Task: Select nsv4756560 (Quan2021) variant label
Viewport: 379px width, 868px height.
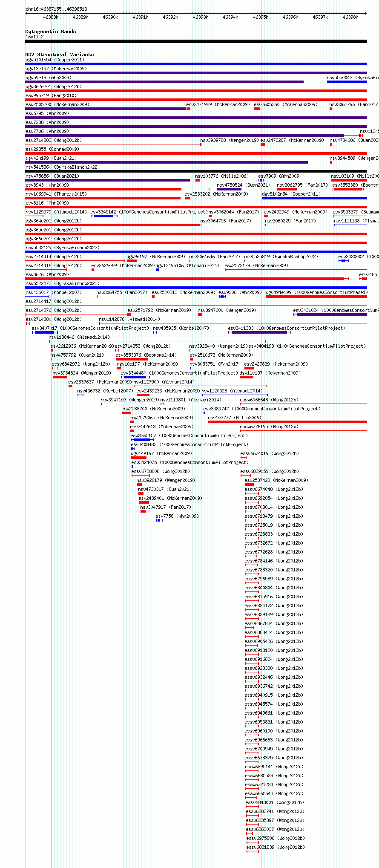Action: pos(52,176)
